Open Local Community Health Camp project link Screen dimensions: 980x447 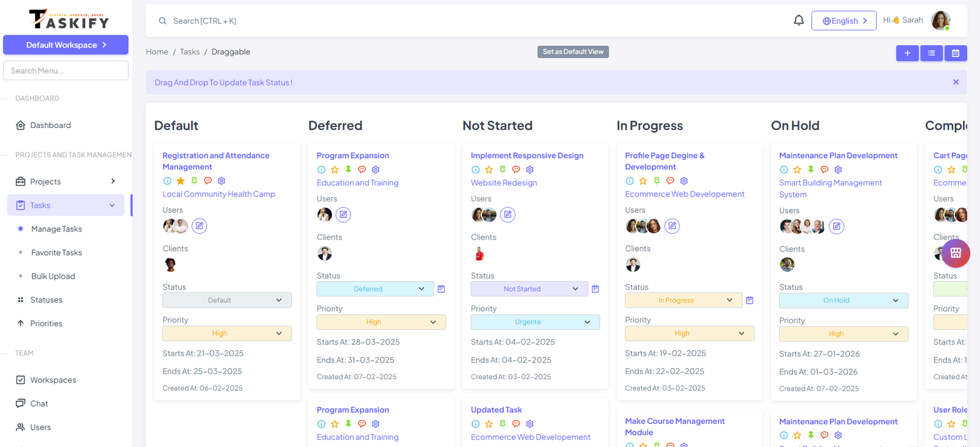pyautogui.click(x=219, y=194)
